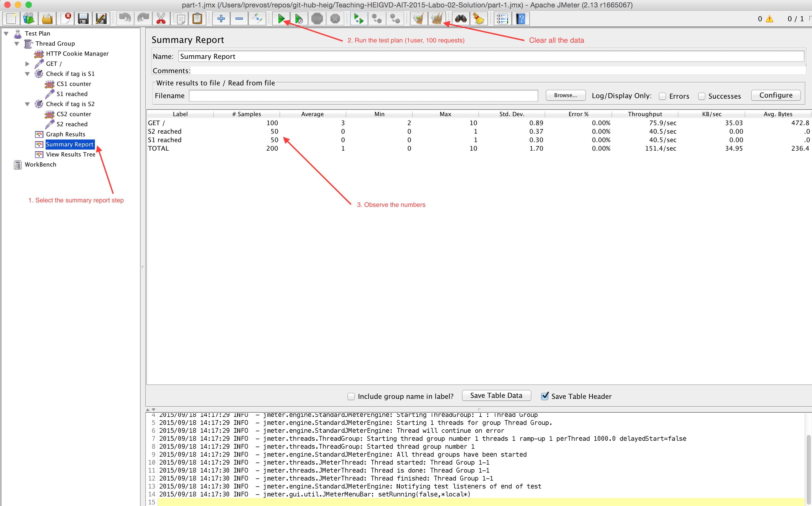
Task: Click the blue plus Expand All icon
Action: point(221,19)
